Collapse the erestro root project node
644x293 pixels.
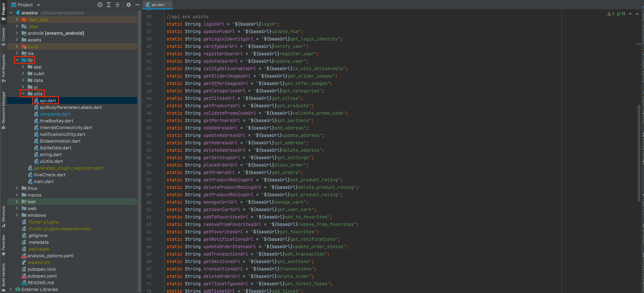click(x=11, y=13)
